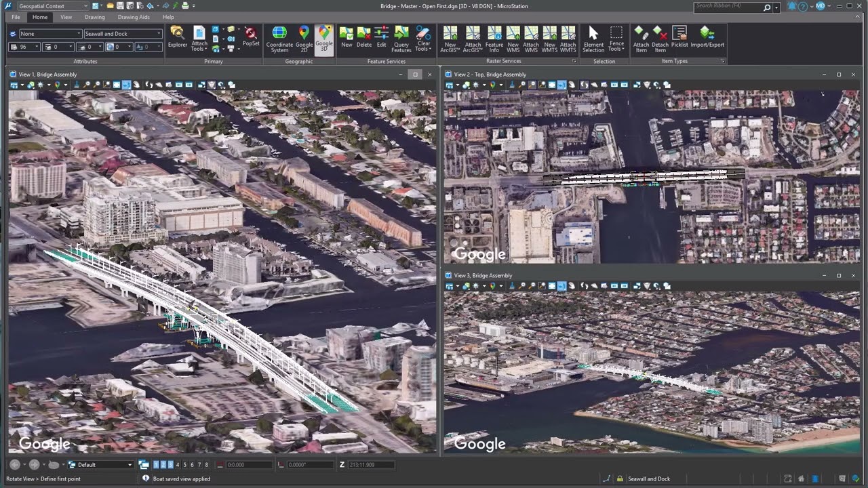Viewport: 868px width, 488px height.
Task: Switch to the Drawing Aids tab
Action: (134, 17)
